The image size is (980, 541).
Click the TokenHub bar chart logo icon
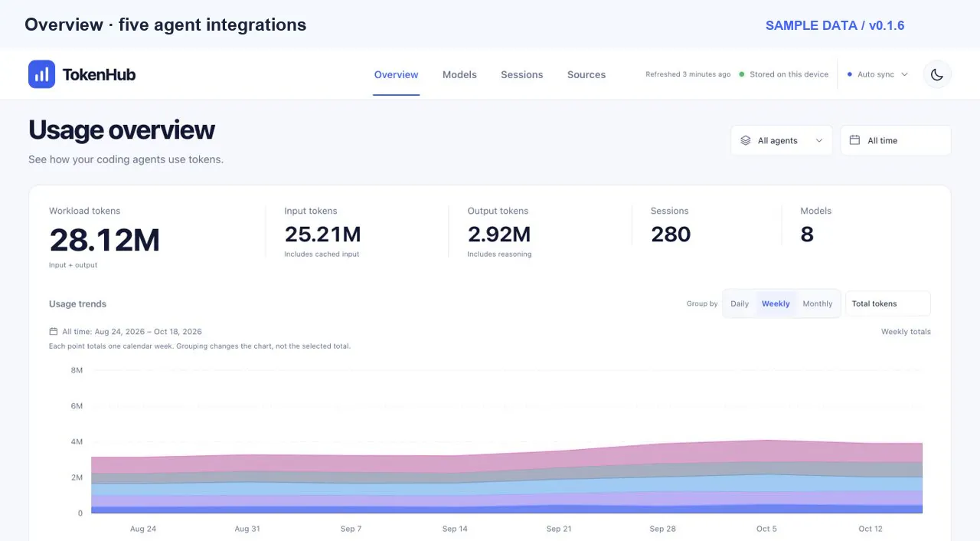pyautogui.click(x=41, y=74)
